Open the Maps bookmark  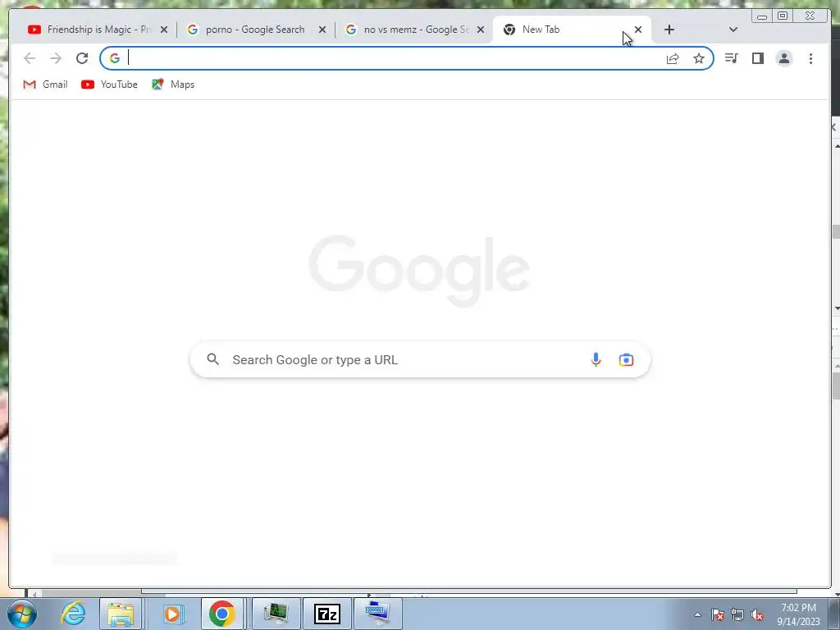[173, 84]
